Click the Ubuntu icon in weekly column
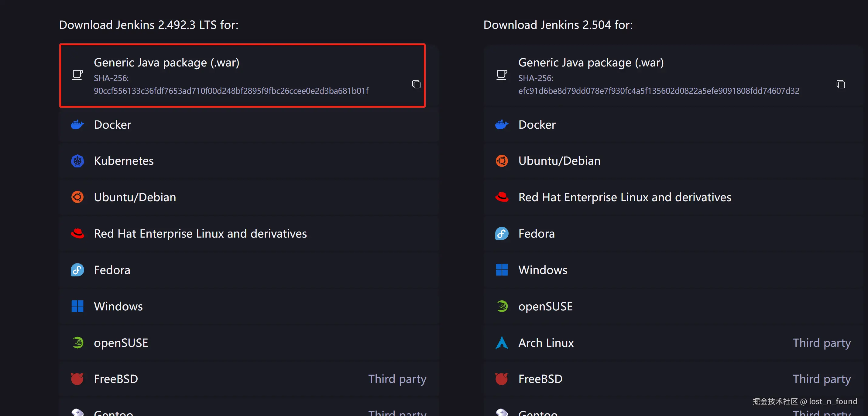868x416 pixels. click(x=502, y=161)
